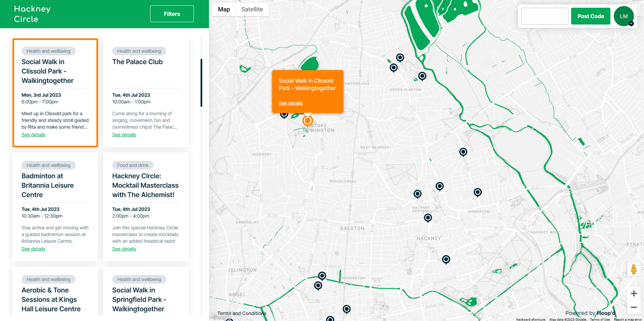Click Food and drink category tag
This screenshot has height=321, width=644.
pyautogui.click(x=133, y=165)
